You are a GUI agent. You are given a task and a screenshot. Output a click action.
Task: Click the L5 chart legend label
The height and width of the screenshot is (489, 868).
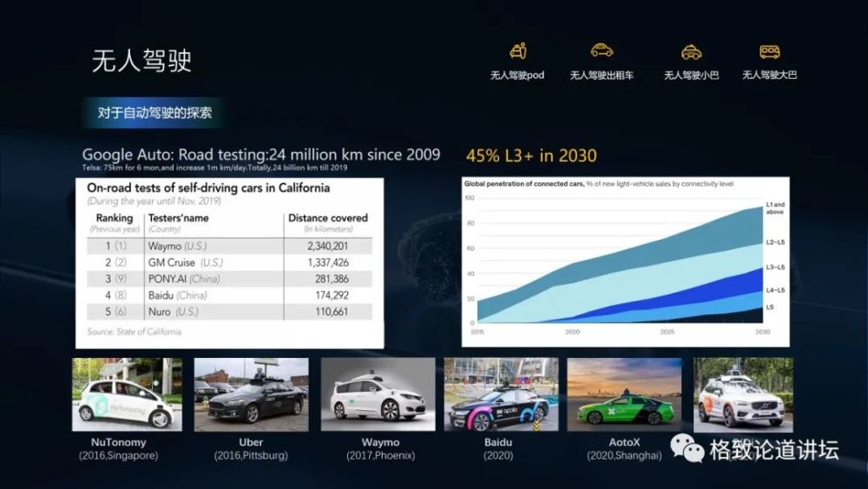(769, 307)
